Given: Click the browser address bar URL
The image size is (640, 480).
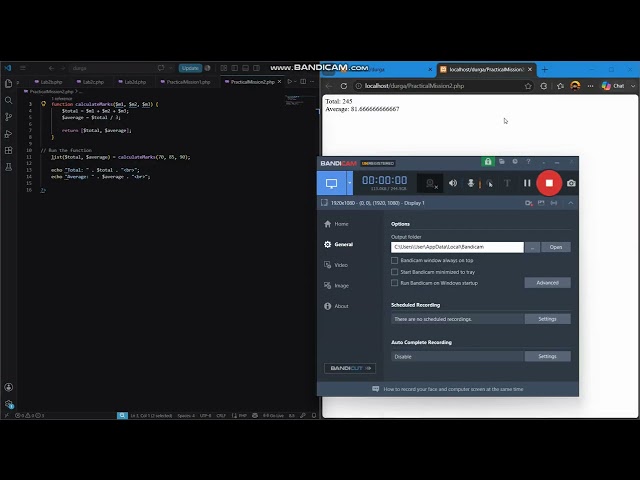Looking at the screenshot, I should (414, 86).
